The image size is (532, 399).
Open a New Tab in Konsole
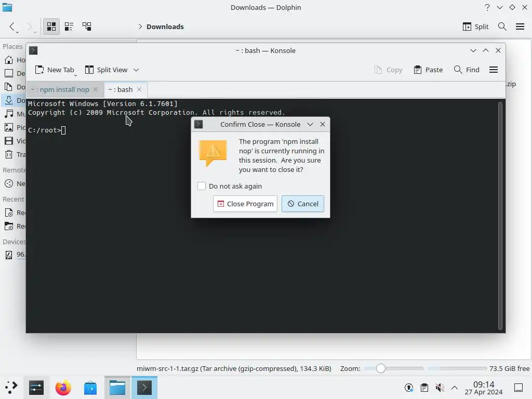(55, 70)
